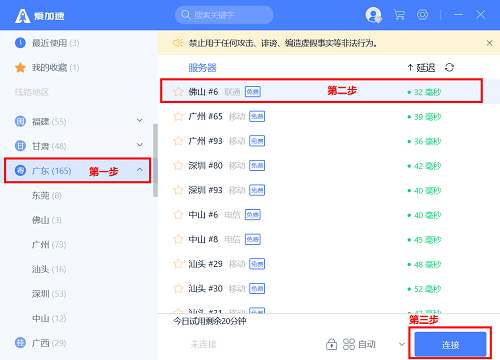Favorite the 广州 #65 server star
This screenshot has height=360, width=500.
[x=178, y=116]
